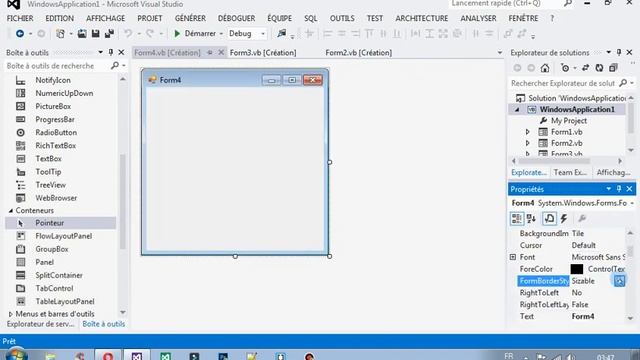Open the Explorateur de serveurs tab
640x360 pixels.
pos(40,324)
